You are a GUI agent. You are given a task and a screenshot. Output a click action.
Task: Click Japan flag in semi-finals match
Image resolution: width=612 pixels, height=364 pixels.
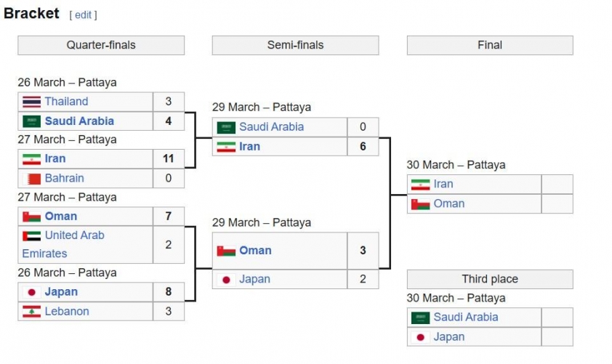[x=226, y=279]
